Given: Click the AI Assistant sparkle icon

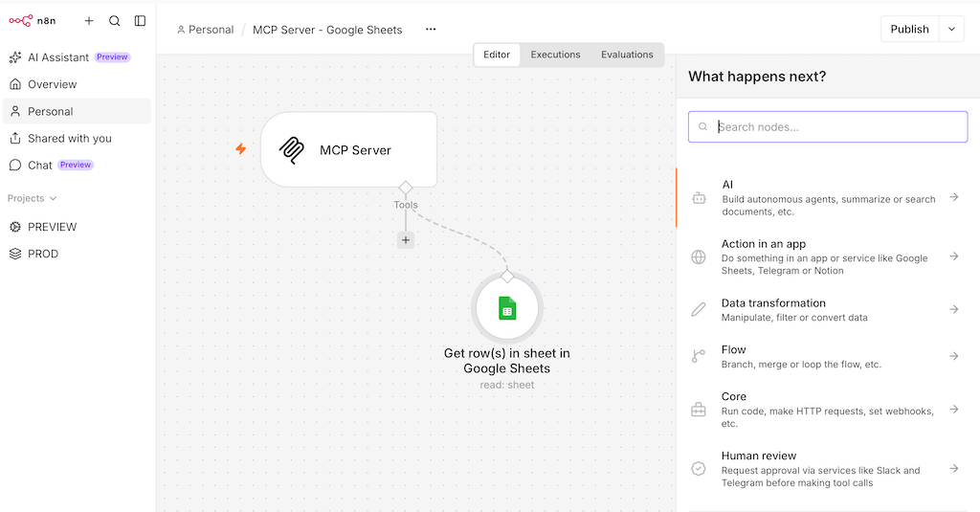Looking at the screenshot, I should point(15,57).
